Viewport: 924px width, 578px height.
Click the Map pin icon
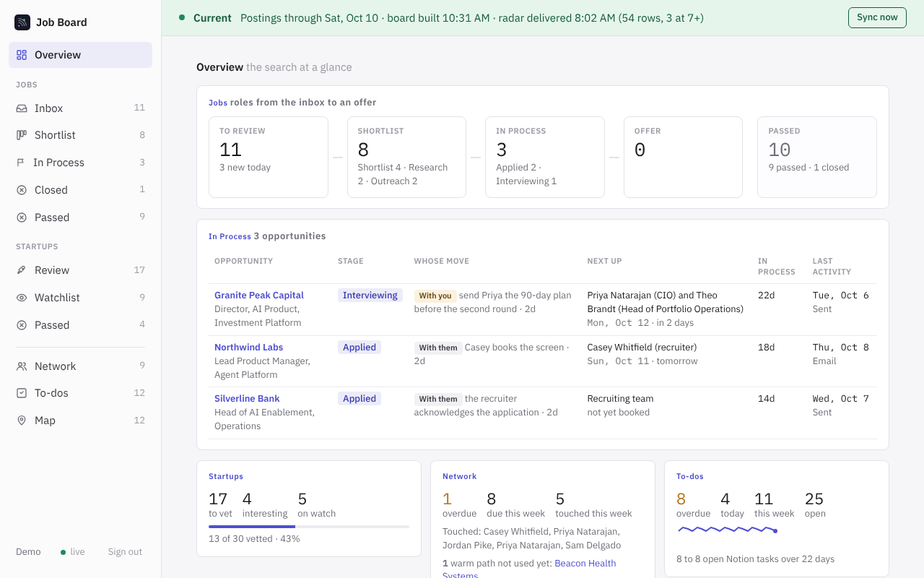(22, 420)
